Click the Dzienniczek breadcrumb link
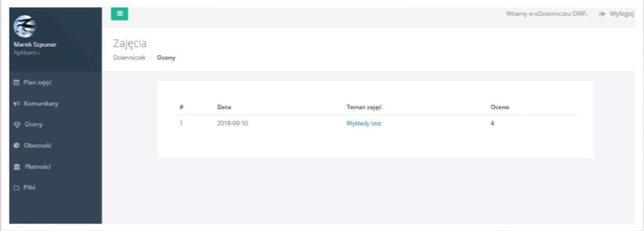 point(129,58)
